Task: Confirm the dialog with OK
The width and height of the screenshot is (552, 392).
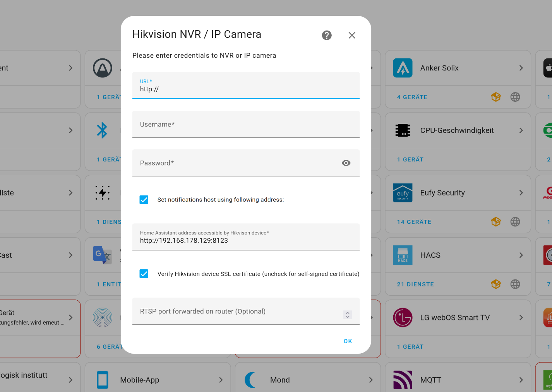Action: (x=348, y=341)
